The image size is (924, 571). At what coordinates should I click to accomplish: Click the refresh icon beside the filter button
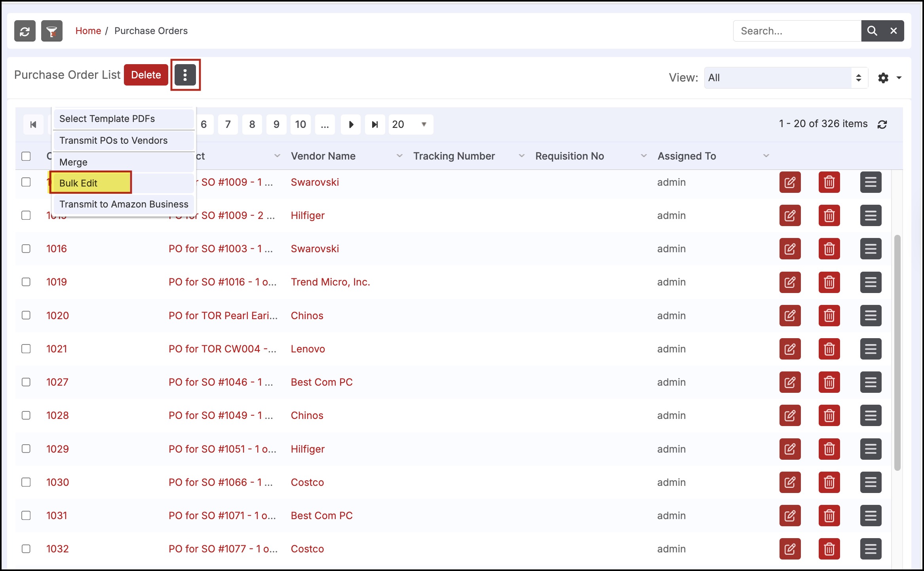tap(25, 31)
